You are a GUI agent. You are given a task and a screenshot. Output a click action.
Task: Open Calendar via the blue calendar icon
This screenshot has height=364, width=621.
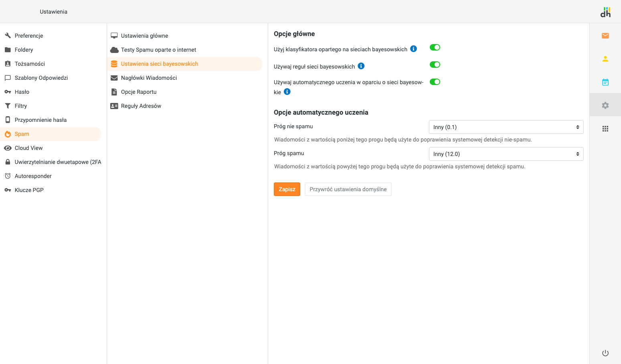point(605,82)
